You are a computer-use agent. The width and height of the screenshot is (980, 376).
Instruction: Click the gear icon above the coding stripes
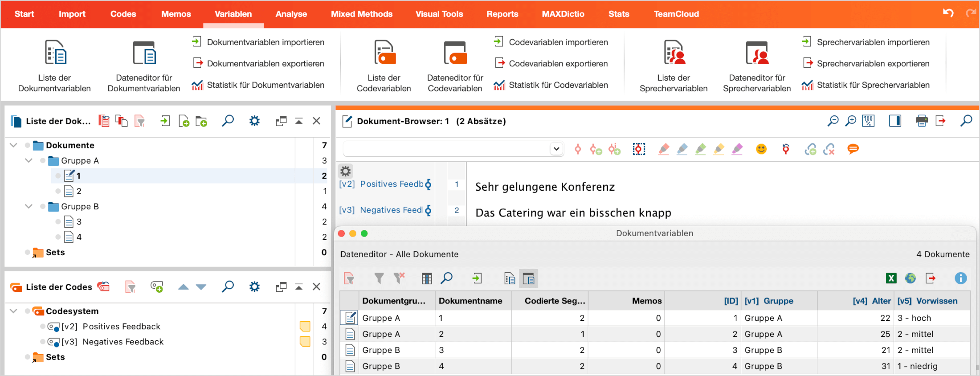[x=346, y=171]
